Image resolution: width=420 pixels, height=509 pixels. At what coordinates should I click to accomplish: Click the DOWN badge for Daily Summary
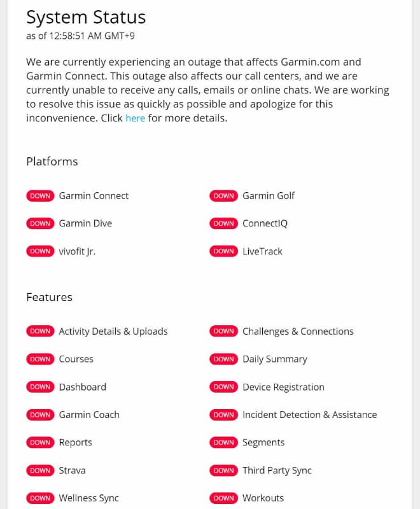point(224,359)
